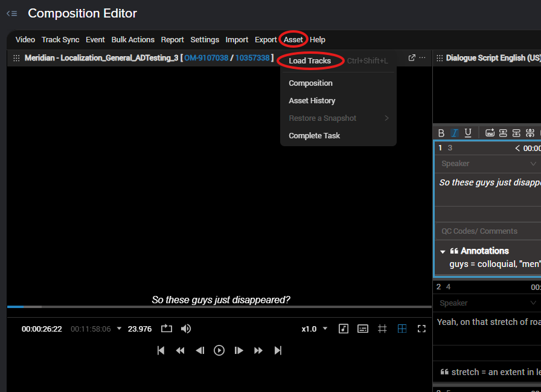541x392 pixels.
Task: Open the Import menu
Action: tap(237, 40)
